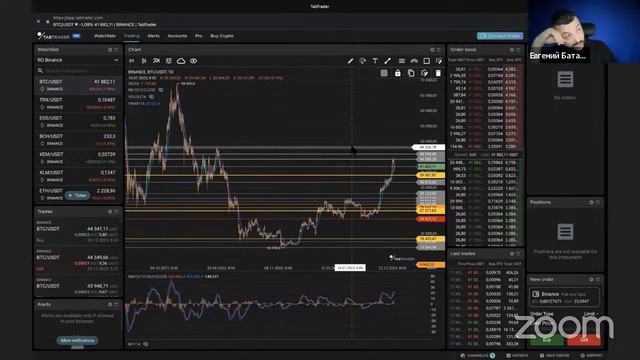The image size is (640, 360).
Task: Open the chart settings sliders icon
Action: tap(169, 61)
